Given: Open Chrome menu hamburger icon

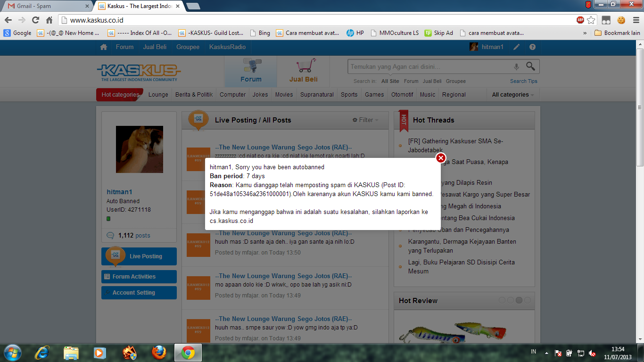Looking at the screenshot, I should [636, 20].
